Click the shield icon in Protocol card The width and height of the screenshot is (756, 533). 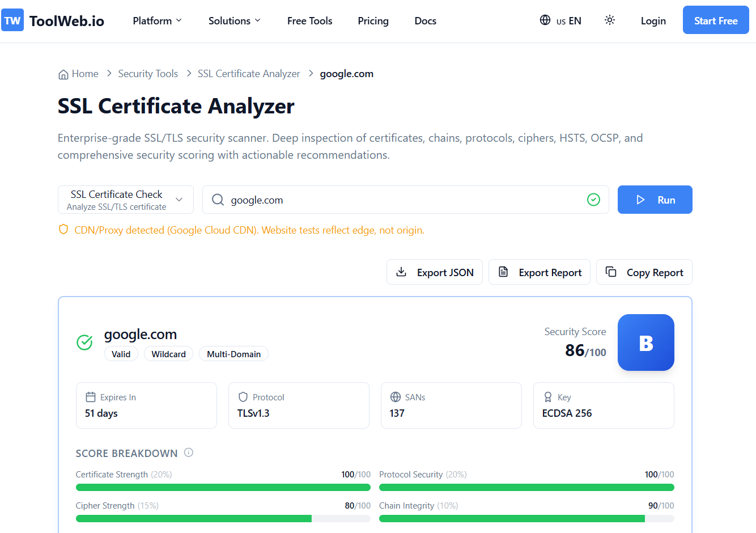tap(243, 397)
